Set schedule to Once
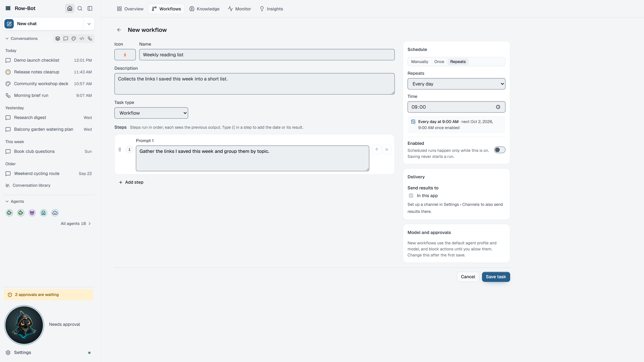This screenshot has width=644, height=362. click(439, 62)
